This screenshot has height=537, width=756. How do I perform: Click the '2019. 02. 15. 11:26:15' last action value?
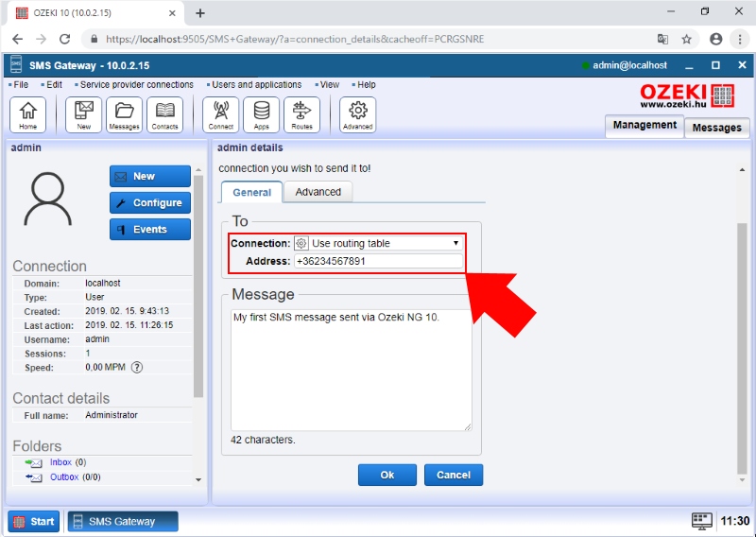(x=129, y=325)
